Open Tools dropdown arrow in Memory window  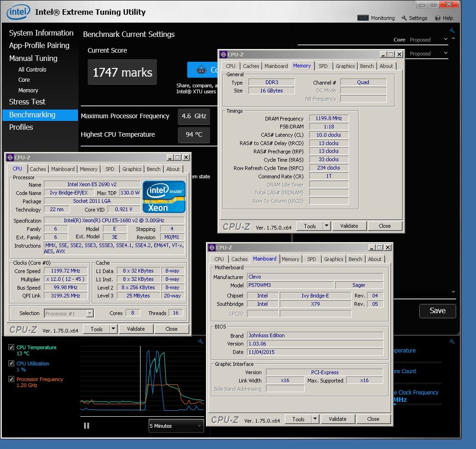click(x=327, y=226)
